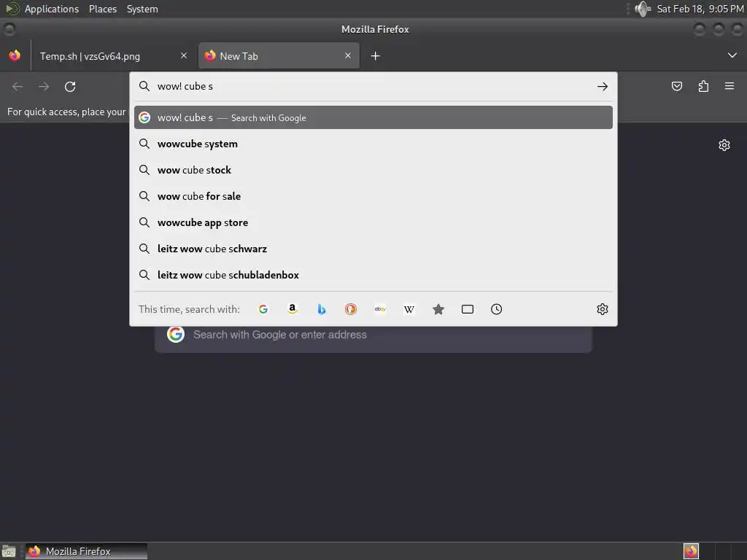
Task: Switch to Temp.sh | vzsGv64.png tab
Action: 113,55
